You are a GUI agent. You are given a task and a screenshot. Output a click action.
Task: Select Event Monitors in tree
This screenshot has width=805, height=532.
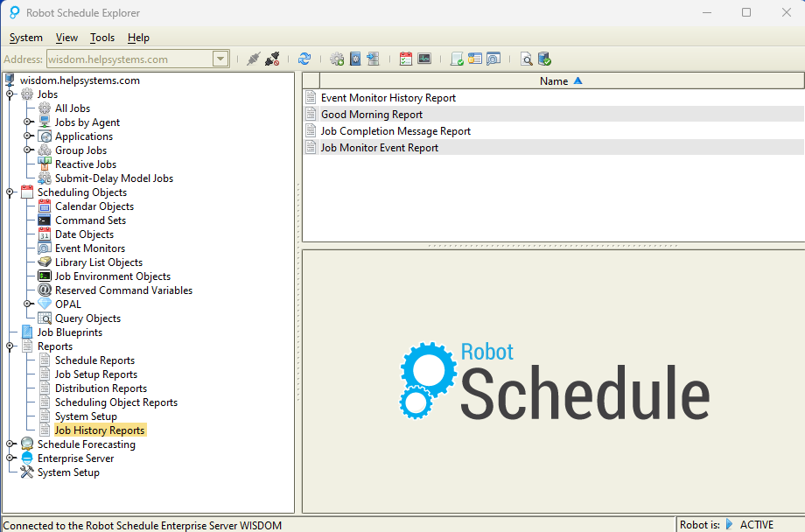(x=90, y=248)
